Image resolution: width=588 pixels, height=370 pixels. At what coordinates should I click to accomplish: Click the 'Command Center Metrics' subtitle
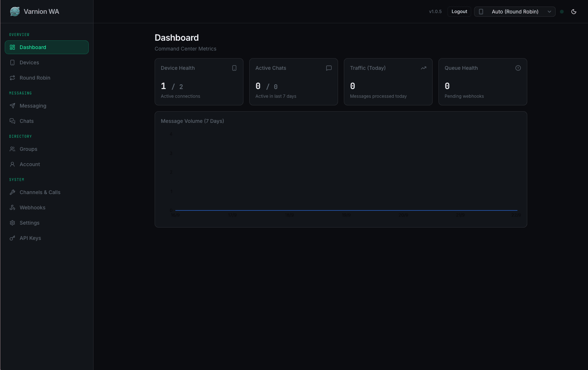coord(186,49)
